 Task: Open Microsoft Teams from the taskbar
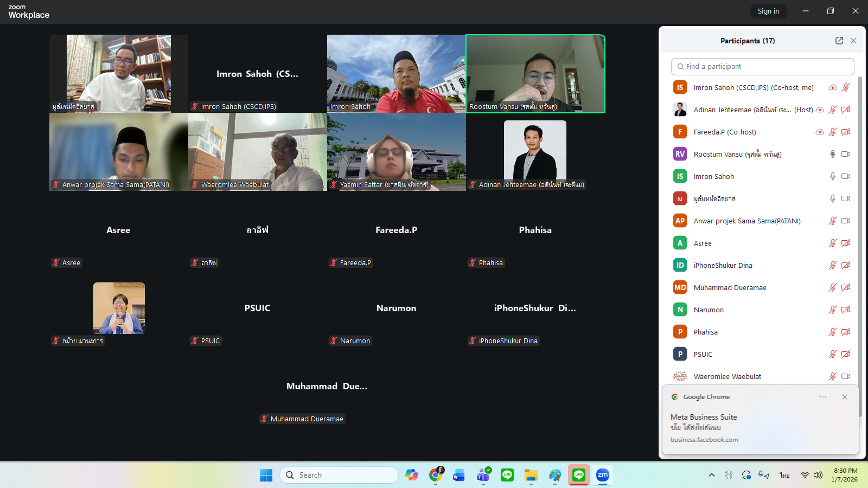pyautogui.click(x=483, y=475)
